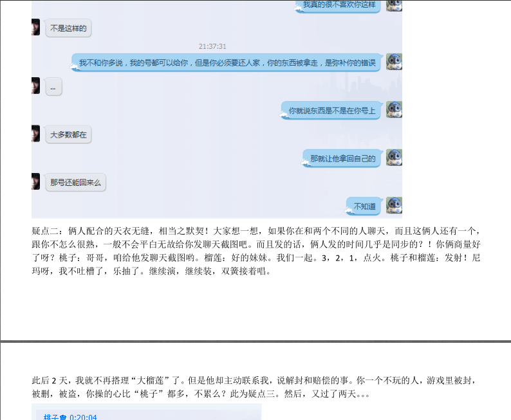Click the long blue "我不和你多说" message bubble
This screenshot has width=511, height=420.
[x=227, y=62]
